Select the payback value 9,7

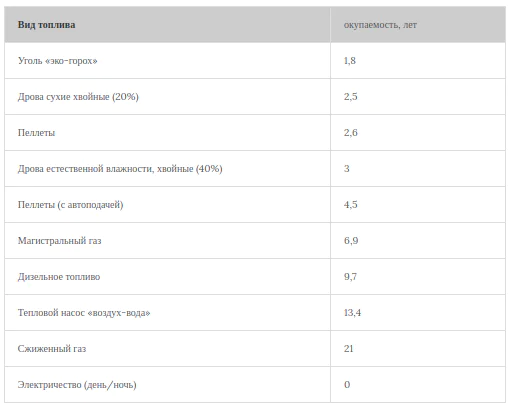[x=350, y=277]
